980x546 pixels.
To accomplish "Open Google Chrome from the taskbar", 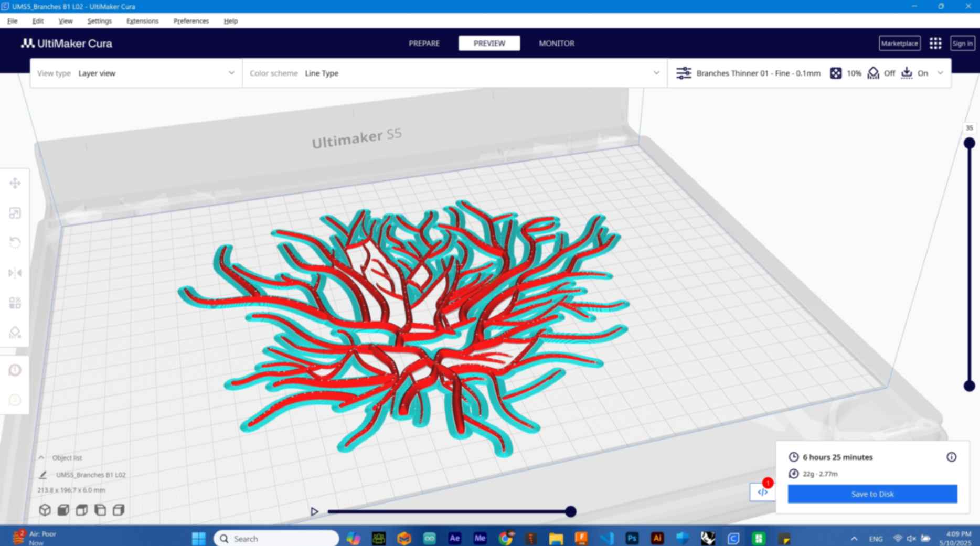I will [506, 538].
